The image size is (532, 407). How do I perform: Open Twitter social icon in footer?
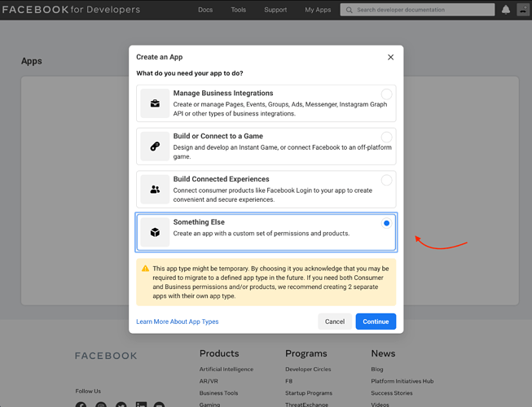121,405
